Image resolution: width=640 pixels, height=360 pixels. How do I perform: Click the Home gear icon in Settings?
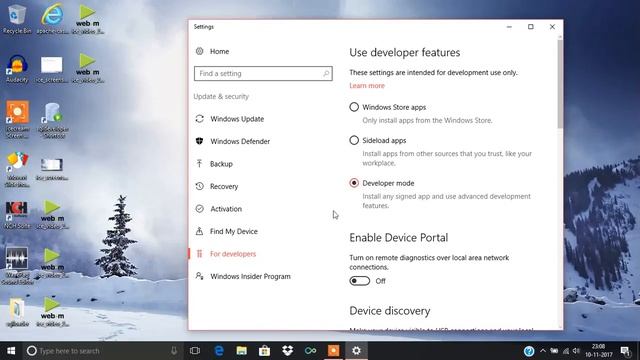pyautogui.click(x=200, y=51)
